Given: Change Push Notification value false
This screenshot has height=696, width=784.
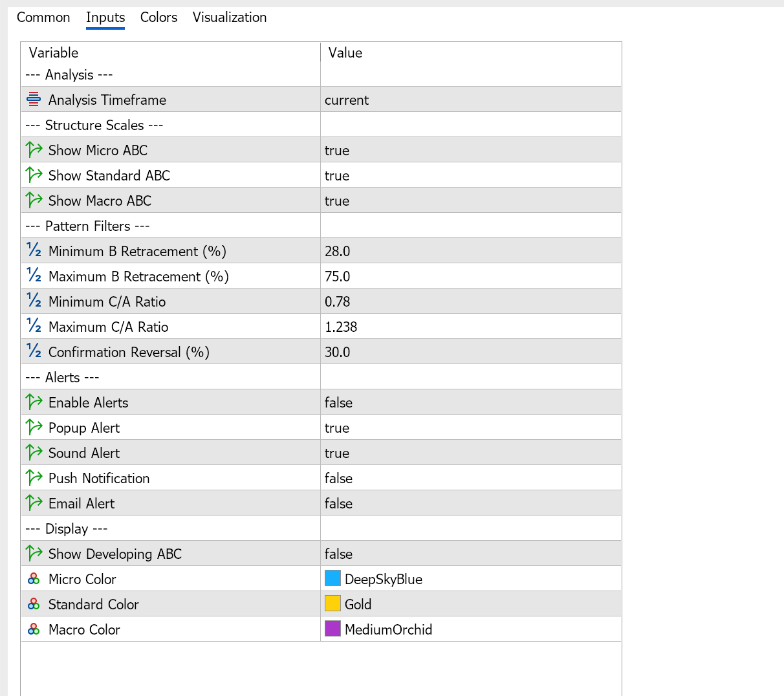Looking at the screenshot, I should click(471, 478).
